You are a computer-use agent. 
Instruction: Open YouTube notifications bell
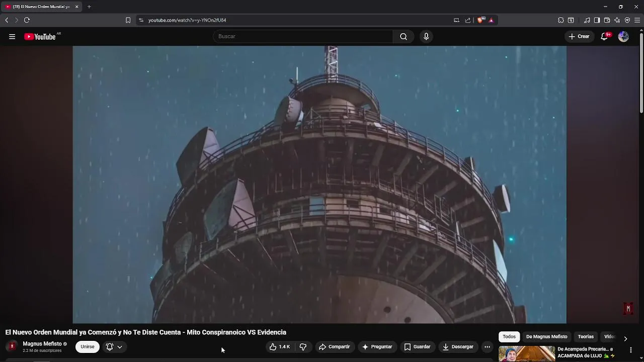[x=605, y=37]
